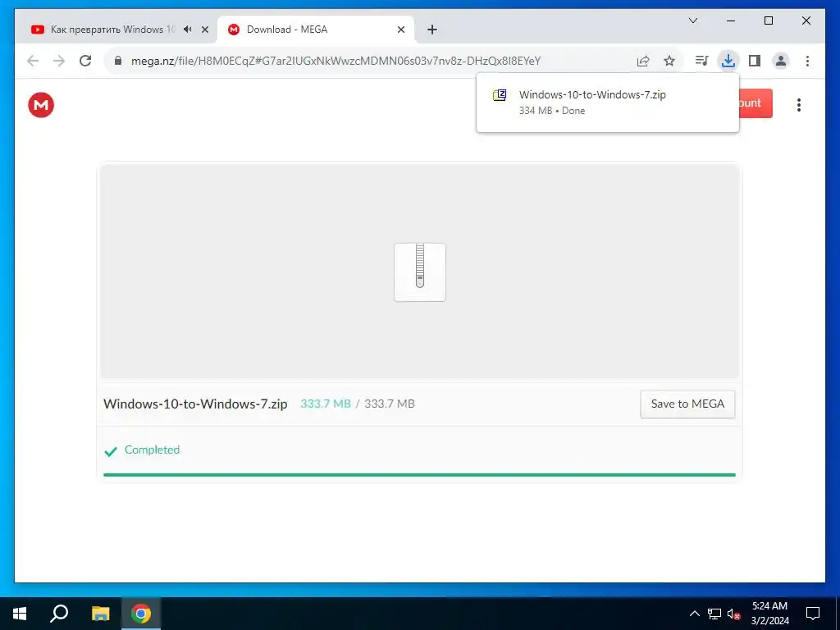The image size is (840, 630).
Task: Open the tab search dropdown chevron
Action: pyautogui.click(x=692, y=21)
